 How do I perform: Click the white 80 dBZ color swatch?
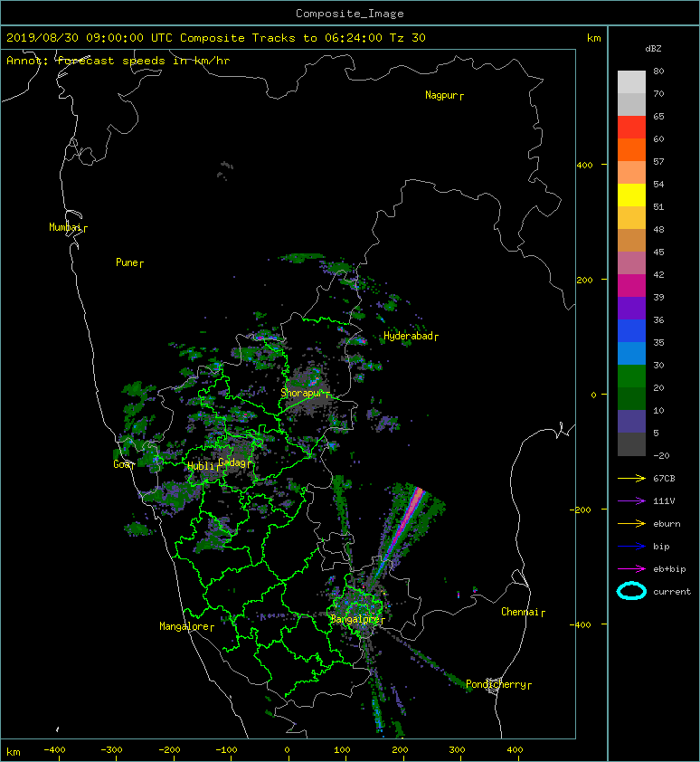pos(631,82)
